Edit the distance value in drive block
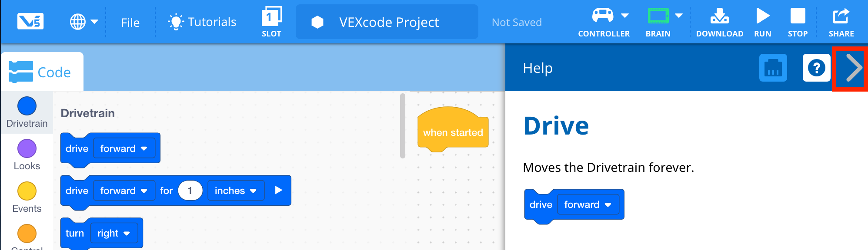The width and height of the screenshot is (868, 250). coord(190,190)
